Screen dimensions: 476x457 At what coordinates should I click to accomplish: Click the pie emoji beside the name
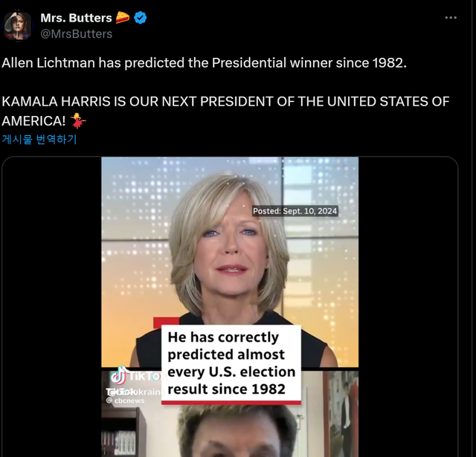tap(123, 18)
